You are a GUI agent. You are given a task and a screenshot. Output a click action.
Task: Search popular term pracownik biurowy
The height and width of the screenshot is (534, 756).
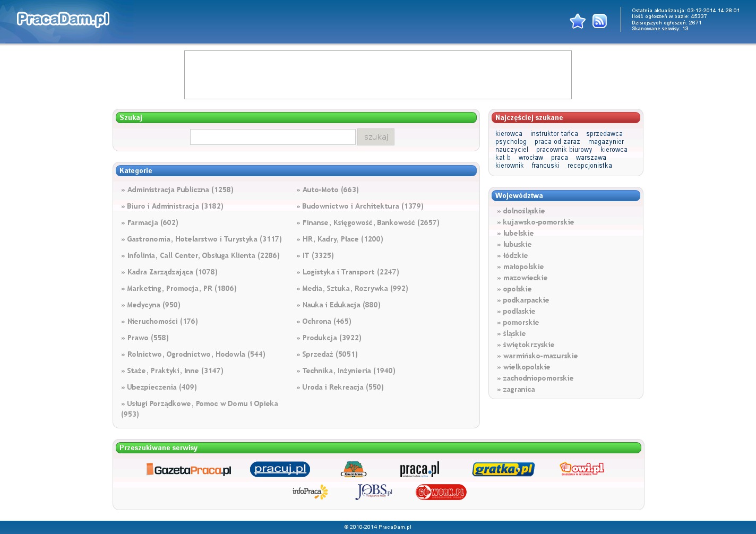pos(564,150)
